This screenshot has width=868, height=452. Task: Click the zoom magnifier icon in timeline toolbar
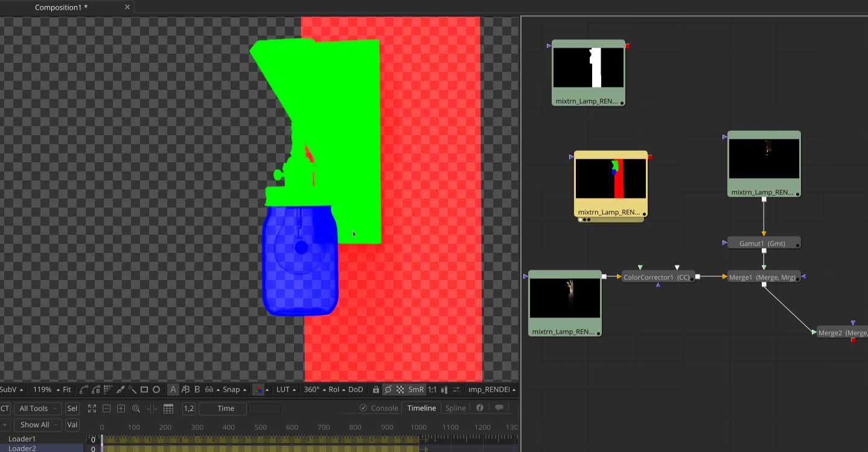[136, 409]
